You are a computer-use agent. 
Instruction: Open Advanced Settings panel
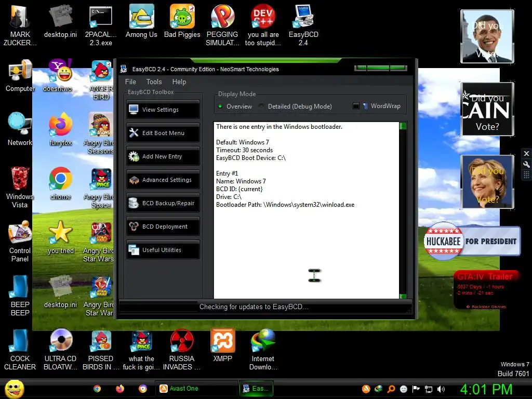(x=163, y=179)
